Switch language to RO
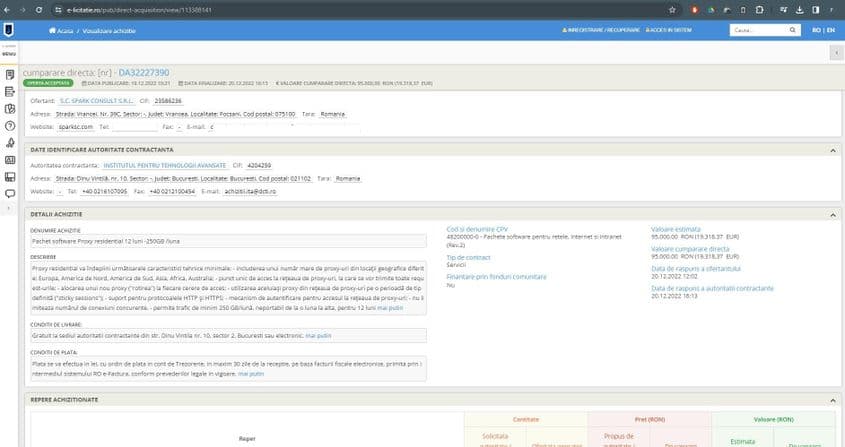 pyautogui.click(x=815, y=31)
